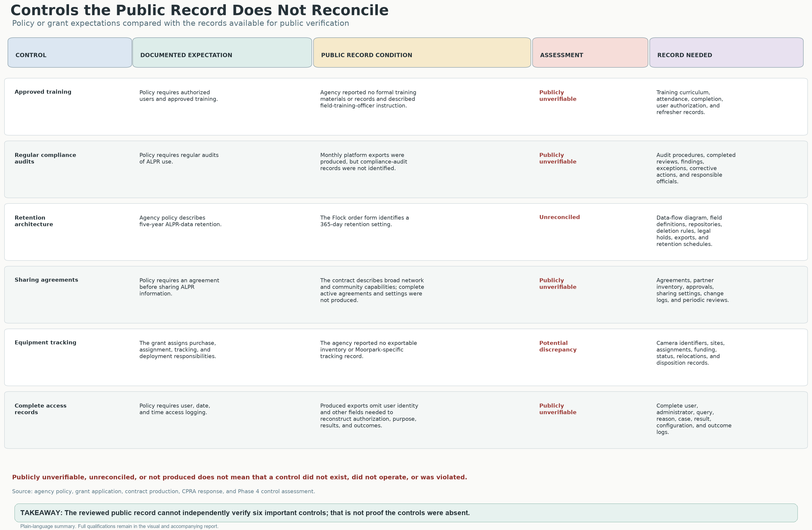Click 'Publicly unverifiable' in compliance audits row
This screenshot has height=530, width=812.
pyautogui.click(x=558, y=158)
